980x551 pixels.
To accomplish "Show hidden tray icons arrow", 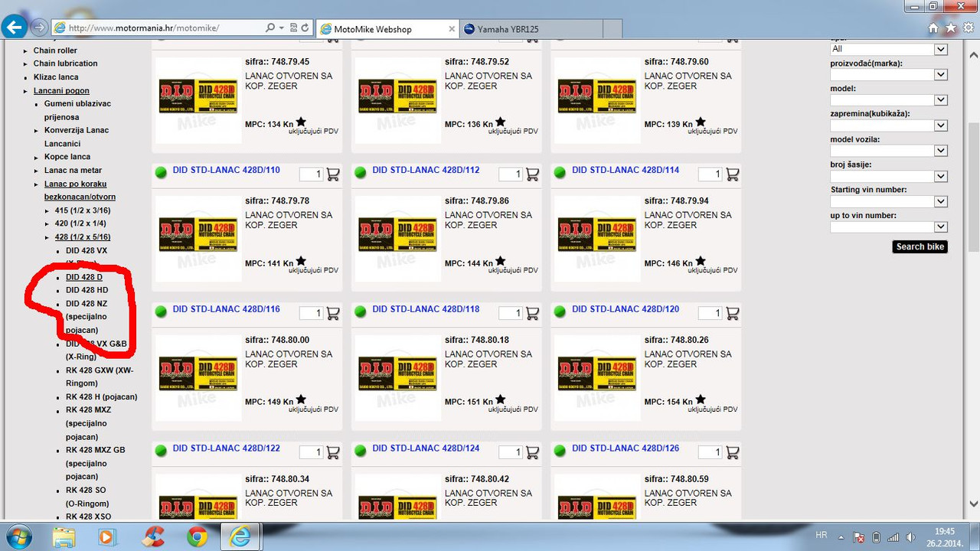I will [841, 537].
